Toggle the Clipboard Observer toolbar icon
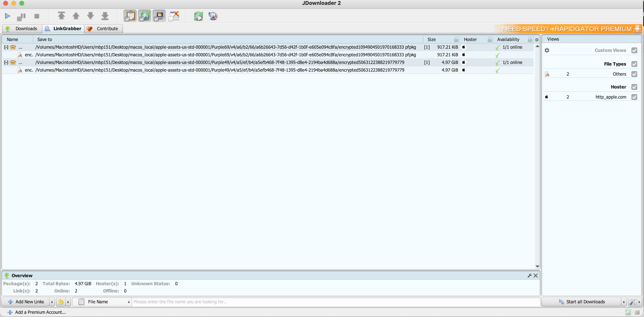This screenshot has height=317, width=644. point(130,16)
